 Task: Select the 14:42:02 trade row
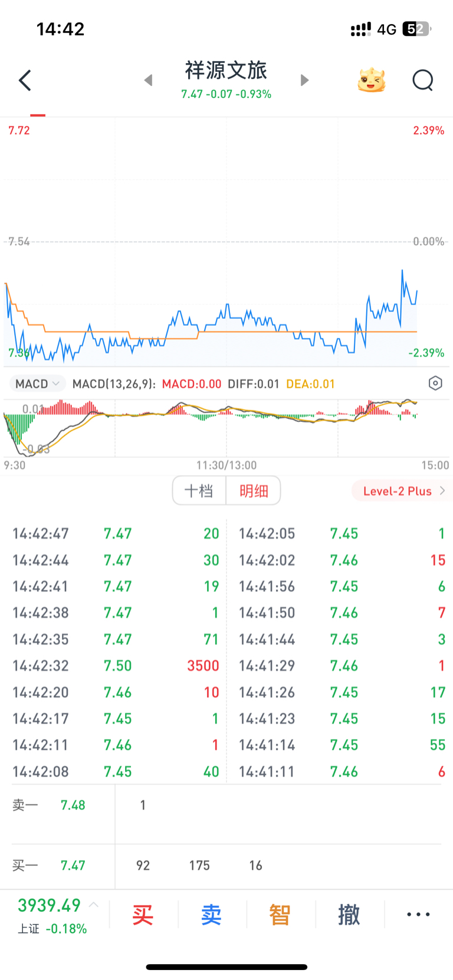coord(342,560)
